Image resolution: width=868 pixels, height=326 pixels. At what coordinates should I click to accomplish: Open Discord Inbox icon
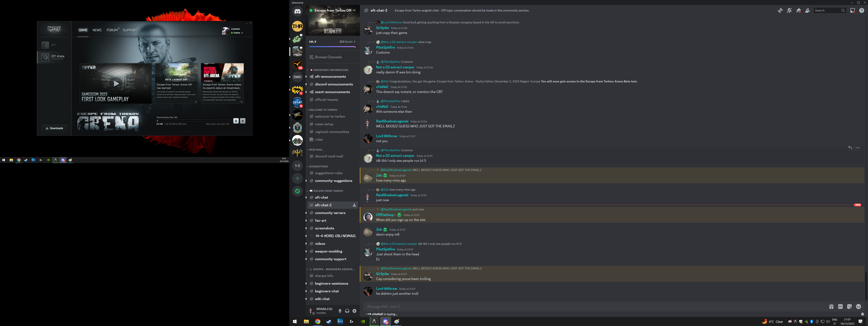(x=852, y=10)
